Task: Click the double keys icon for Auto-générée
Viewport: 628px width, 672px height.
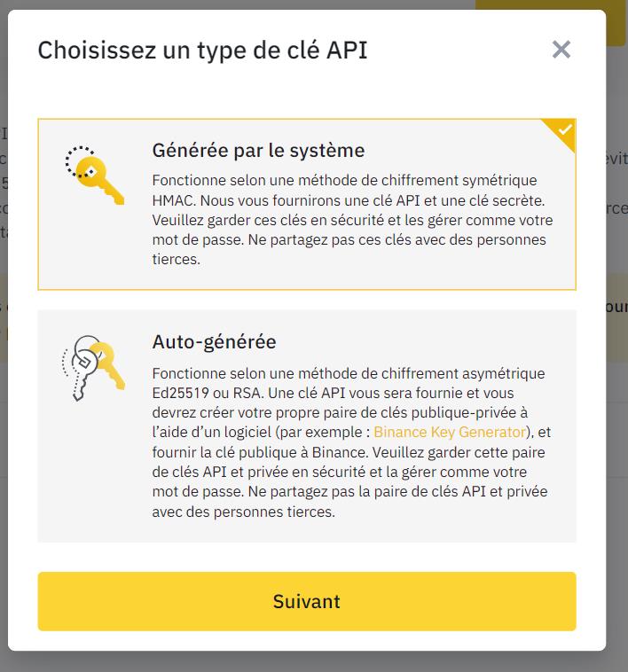Action: pyautogui.click(x=92, y=363)
